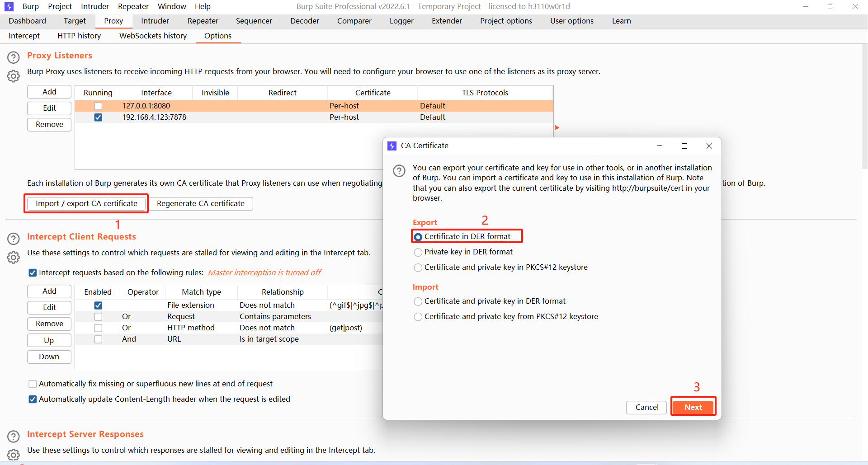Image resolution: width=868 pixels, height=465 pixels.
Task: Click Add button for proxy listeners
Action: [49, 92]
